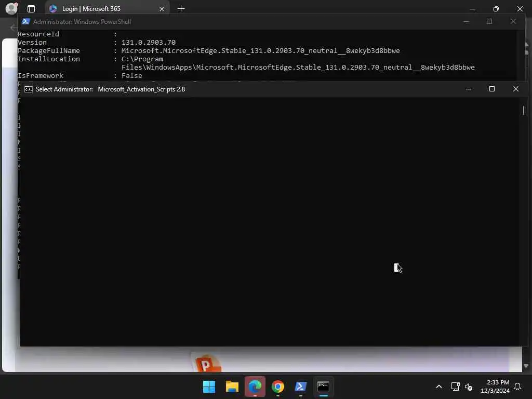Open the clock and date flyout

pos(495,387)
